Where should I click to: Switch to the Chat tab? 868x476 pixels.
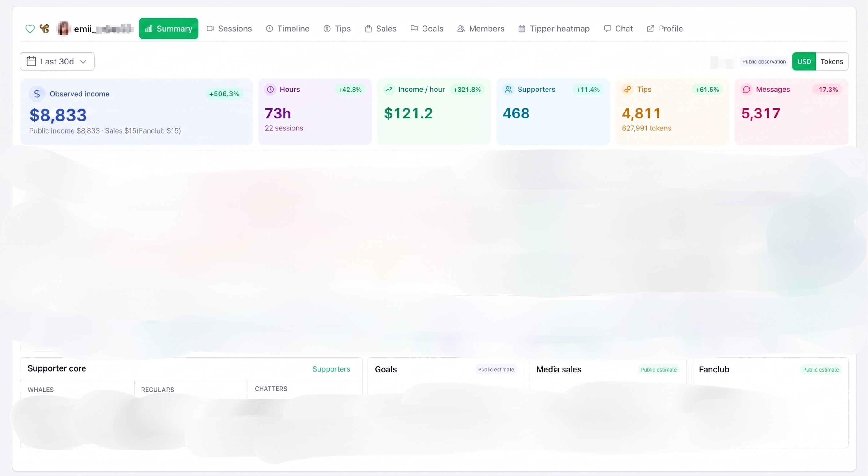pos(618,29)
